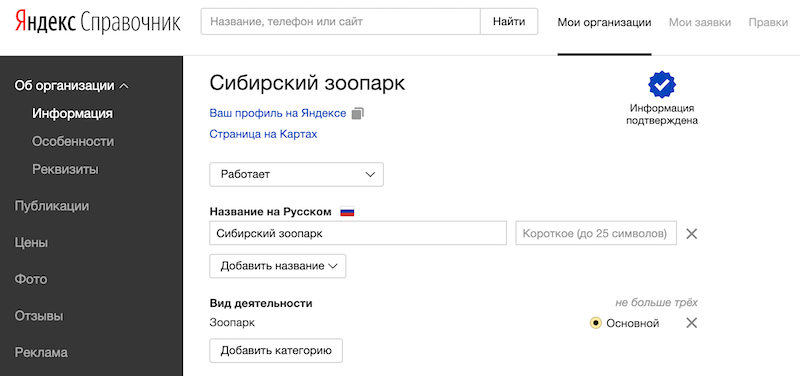800x376 pixels.
Task: Click the Информация подтверждена label
Action: tap(662, 114)
